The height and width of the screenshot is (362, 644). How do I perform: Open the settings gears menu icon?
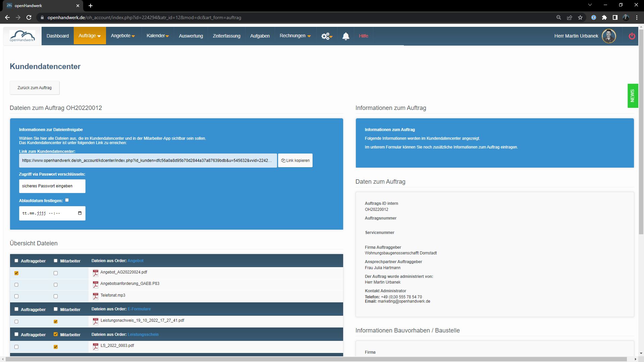(x=326, y=36)
